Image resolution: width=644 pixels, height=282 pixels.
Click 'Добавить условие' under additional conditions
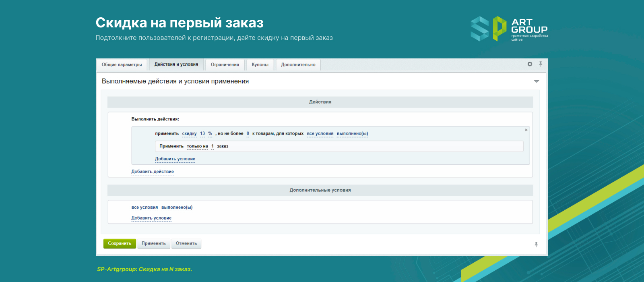coord(151,218)
